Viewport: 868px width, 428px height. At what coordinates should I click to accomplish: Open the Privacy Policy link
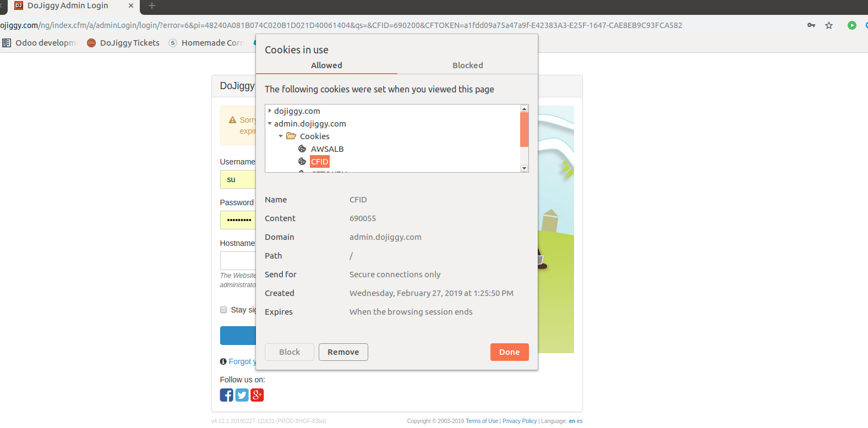(x=520, y=421)
